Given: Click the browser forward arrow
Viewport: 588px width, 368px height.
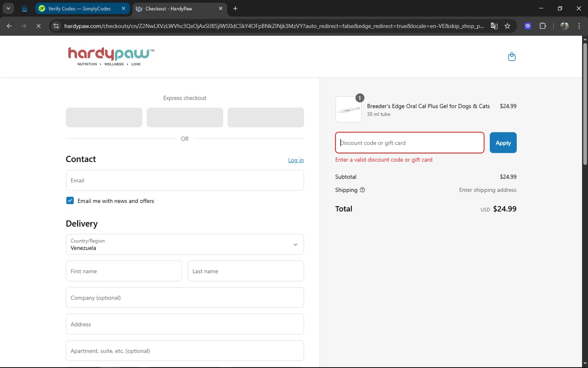Looking at the screenshot, I should [24, 26].
